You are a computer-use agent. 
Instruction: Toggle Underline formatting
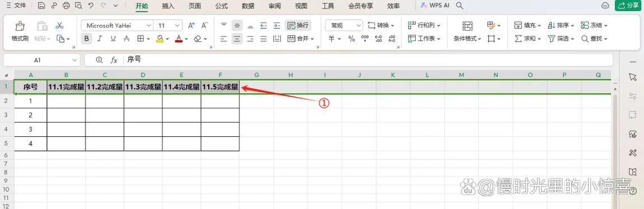(x=113, y=39)
